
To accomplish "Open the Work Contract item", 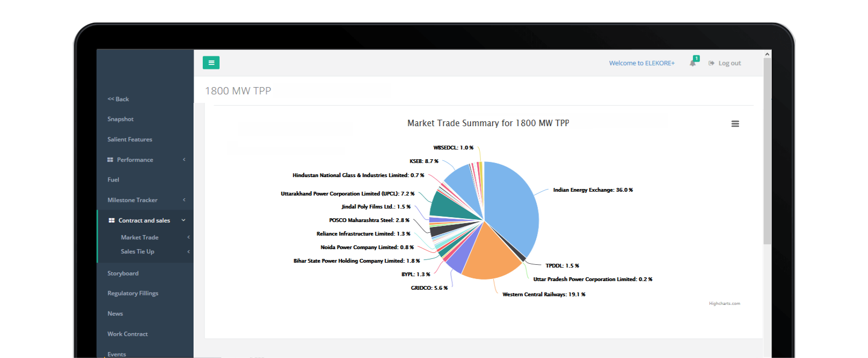I will point(127,334).
